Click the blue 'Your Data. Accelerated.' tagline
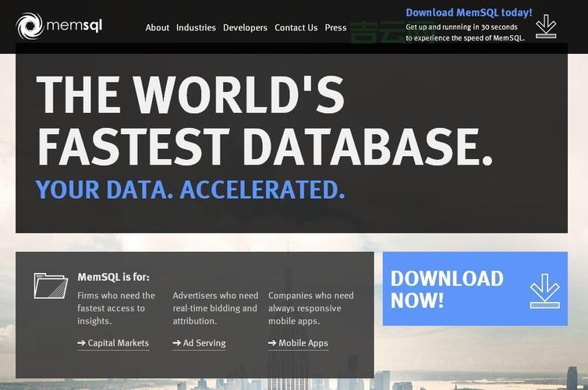The image size is (588, 390). tap(190, 190)
